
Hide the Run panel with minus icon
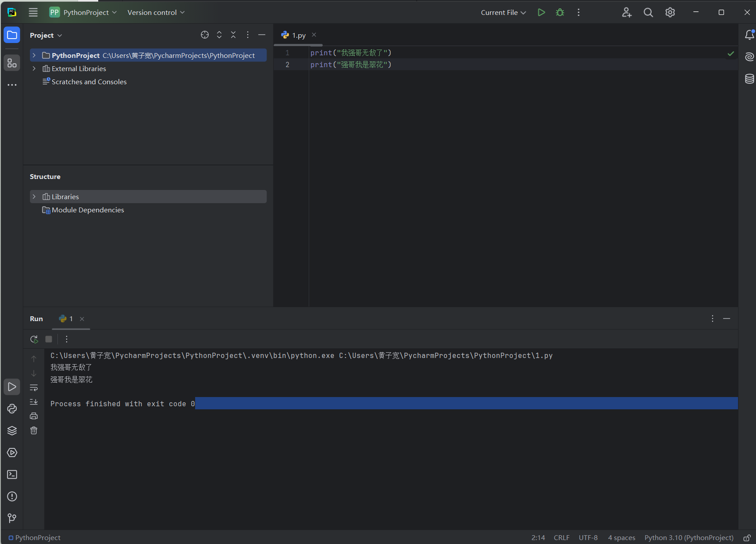coord(727,319)
